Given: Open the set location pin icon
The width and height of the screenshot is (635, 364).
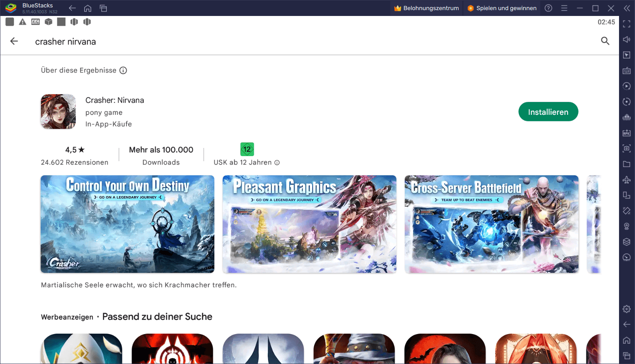Looking at the screenshot, I should [x=626, y=226].
